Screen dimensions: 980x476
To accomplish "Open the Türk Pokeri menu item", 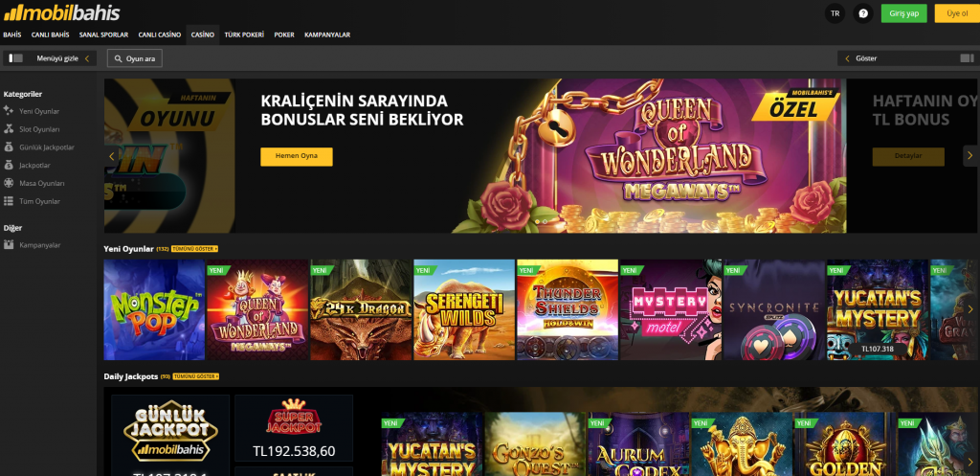I will 244,35.
